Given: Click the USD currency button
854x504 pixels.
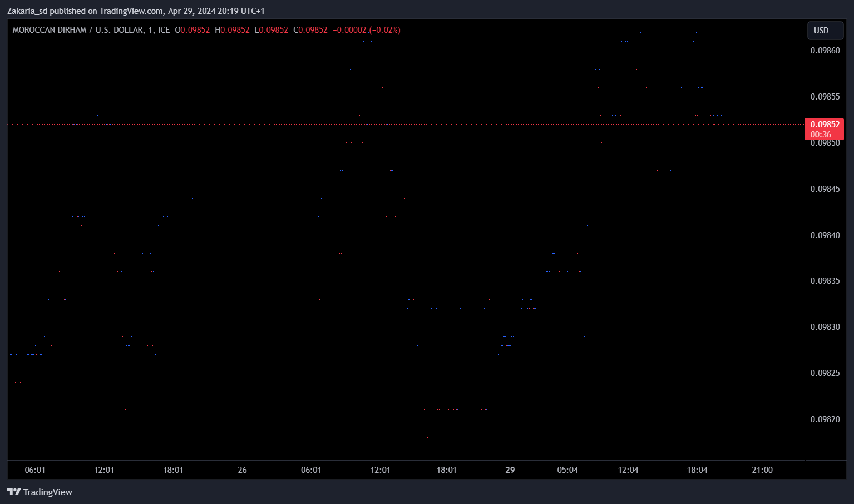Looking at the screenshot, I should coord(825,31).
